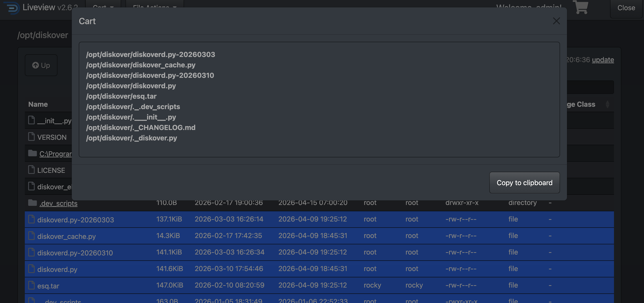Click the file icon for diskover_cache.py
644x303 pixels.
[x=31, y=235]
